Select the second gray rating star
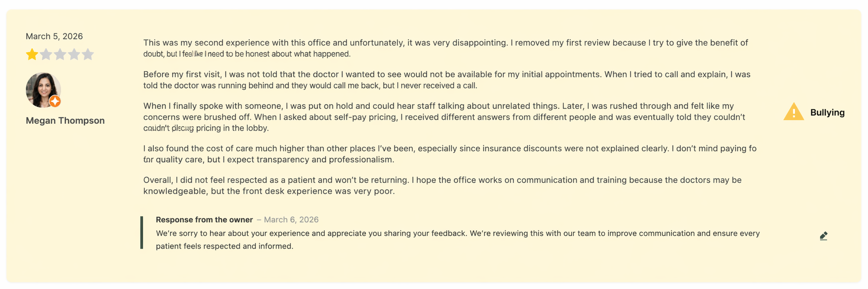 [46, 54]
